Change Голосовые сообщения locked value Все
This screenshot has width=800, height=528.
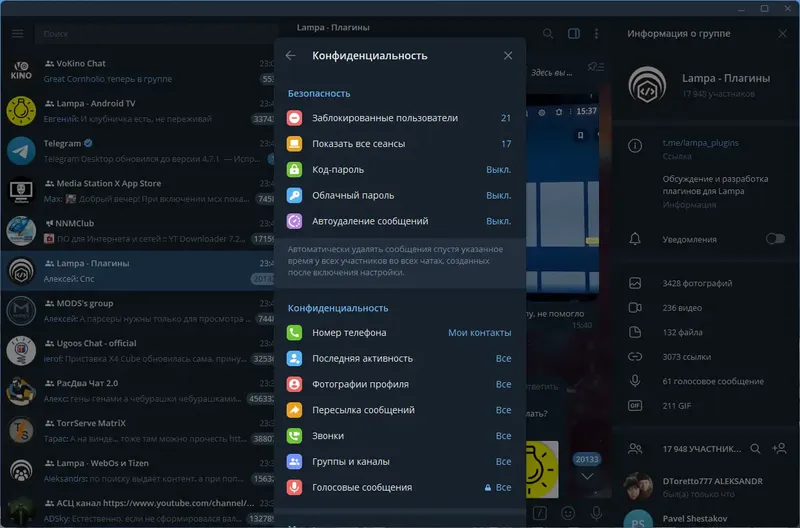pos(498,488)
